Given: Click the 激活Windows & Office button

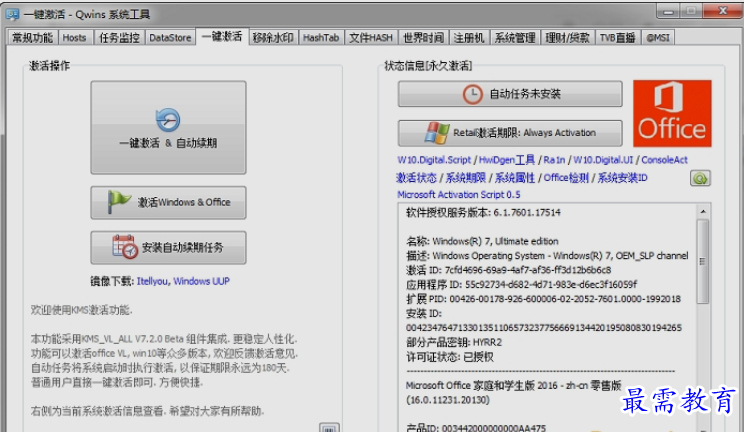Looking at the screenshot, I should (x=168, y=203).
